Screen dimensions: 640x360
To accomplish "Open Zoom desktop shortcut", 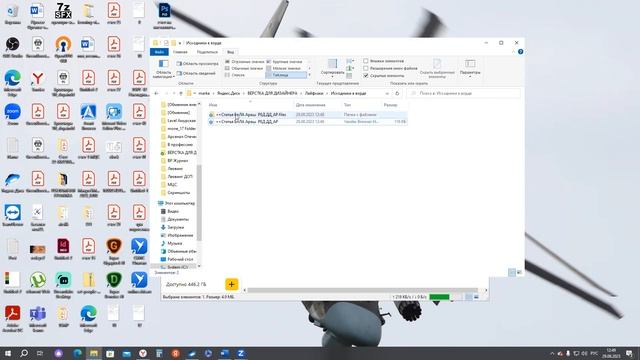I will tap(12, 114).
